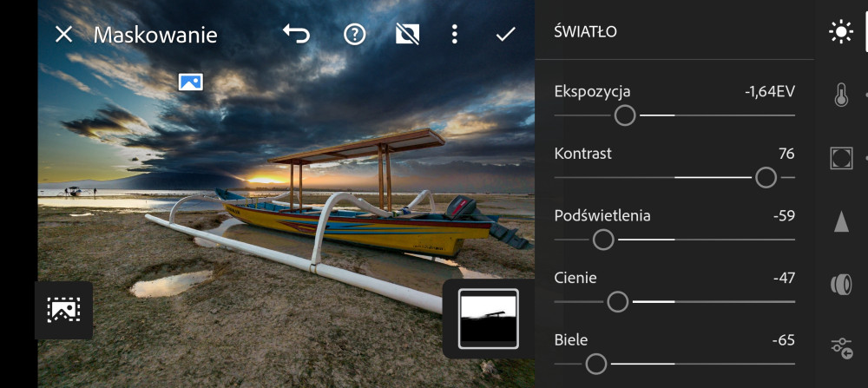Undo the last masking change
The width and height of the screenshot is (868, 388).
coord(296,34)
